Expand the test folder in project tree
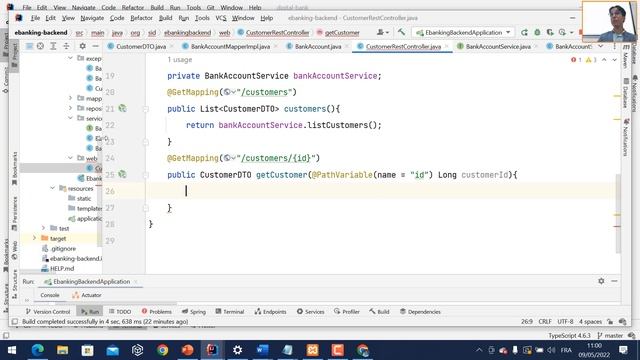 pos(44,228)
